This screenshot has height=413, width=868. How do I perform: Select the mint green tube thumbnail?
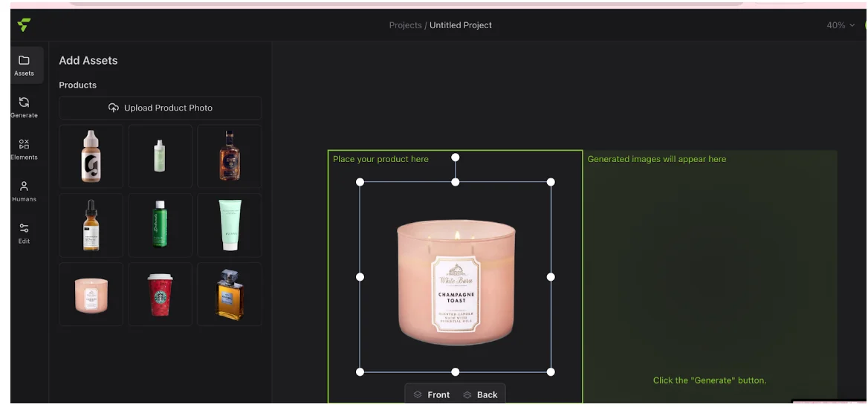click(x=229, y=225)
